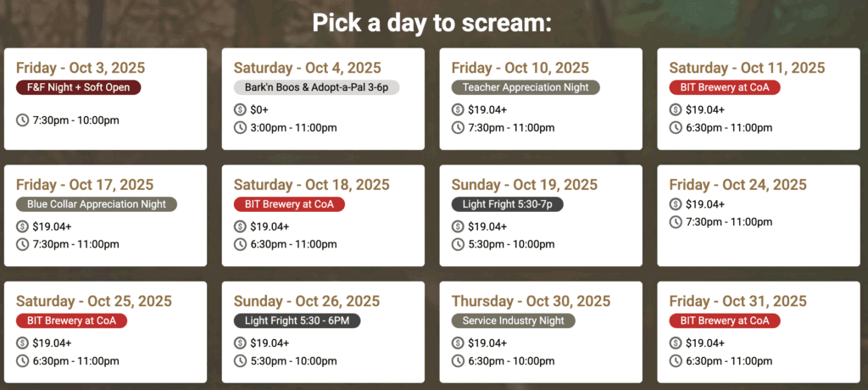Open the Sunday - Oct 26, 2025 date link
This screenshot has height=390, width=868.
point(307,301)
